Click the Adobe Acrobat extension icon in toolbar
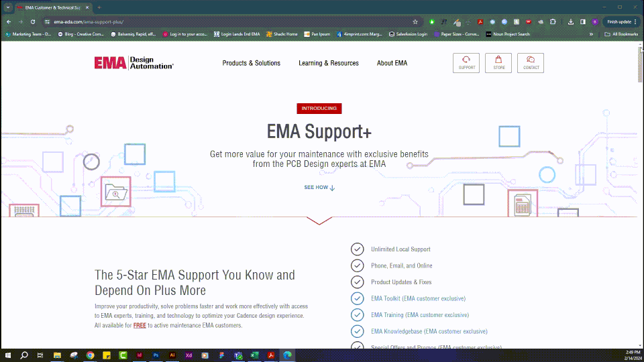The height and width of the screenshot is (362, 644). (x=480, y=21)
